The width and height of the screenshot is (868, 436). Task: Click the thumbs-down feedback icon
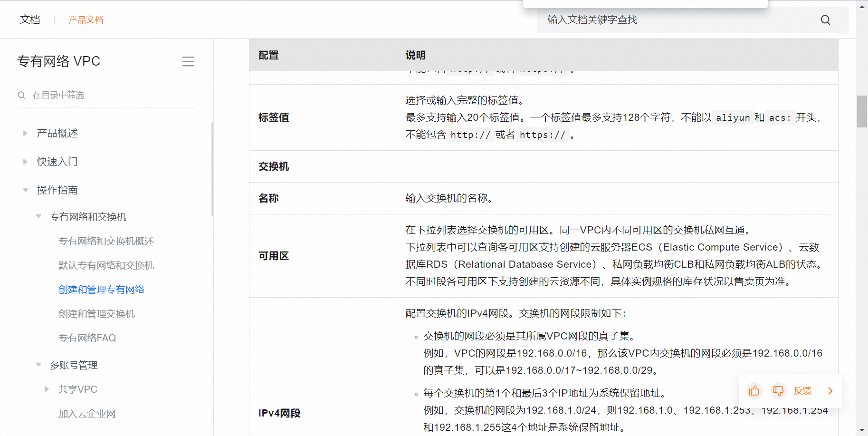click(x=778, y=391)
